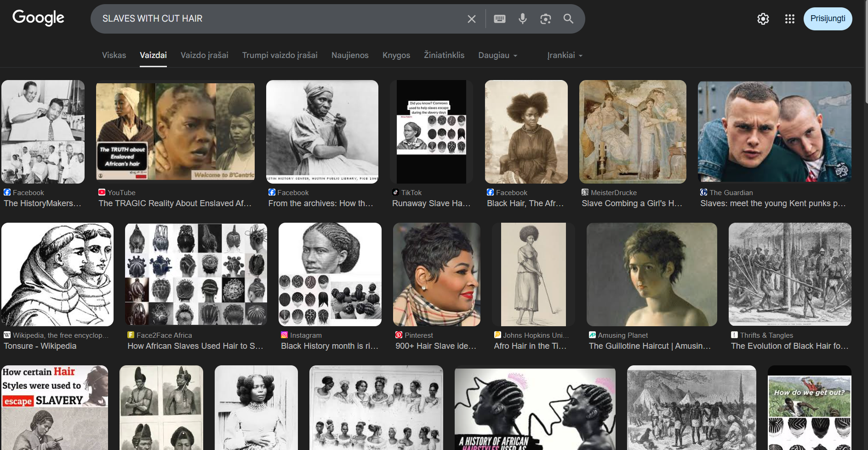Open 'Slaves: meet the young Kent punks' link
The image size is (868, 450).
click(773, 203)
